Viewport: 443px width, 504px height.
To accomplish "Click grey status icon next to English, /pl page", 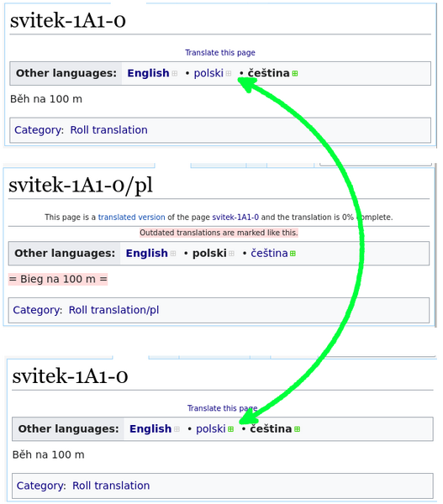I will click(173, 254).
